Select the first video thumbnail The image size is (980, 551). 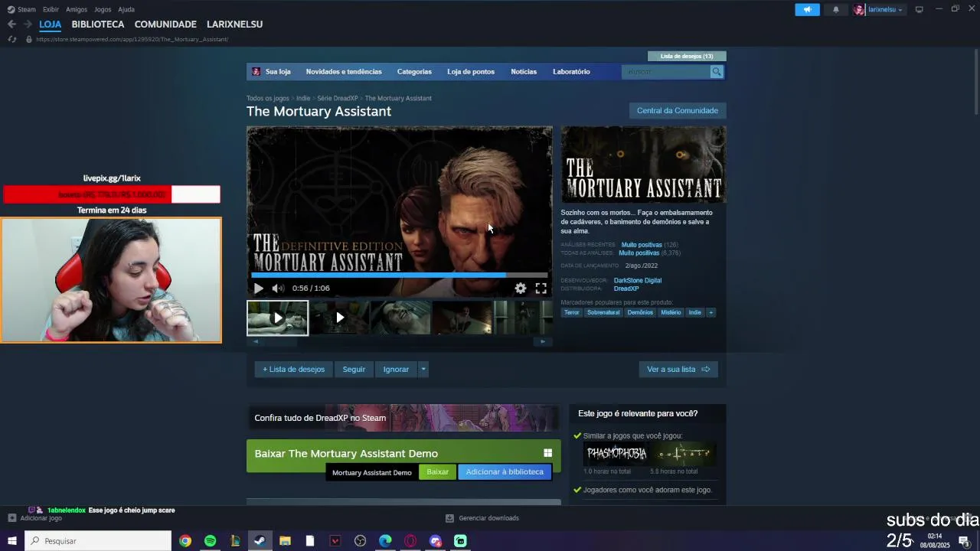[x=277, y=318]
